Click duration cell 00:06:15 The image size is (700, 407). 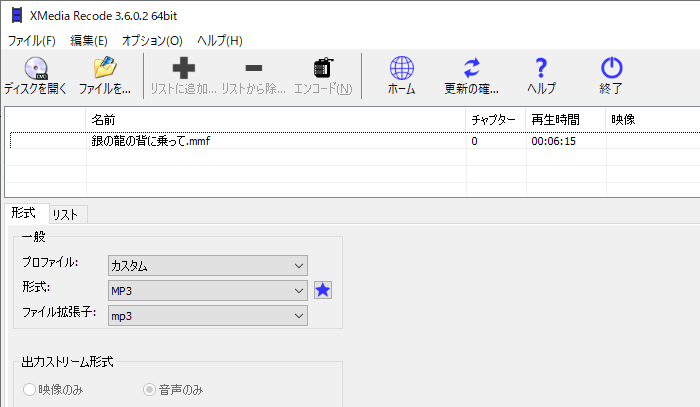(x=554, y=141)
